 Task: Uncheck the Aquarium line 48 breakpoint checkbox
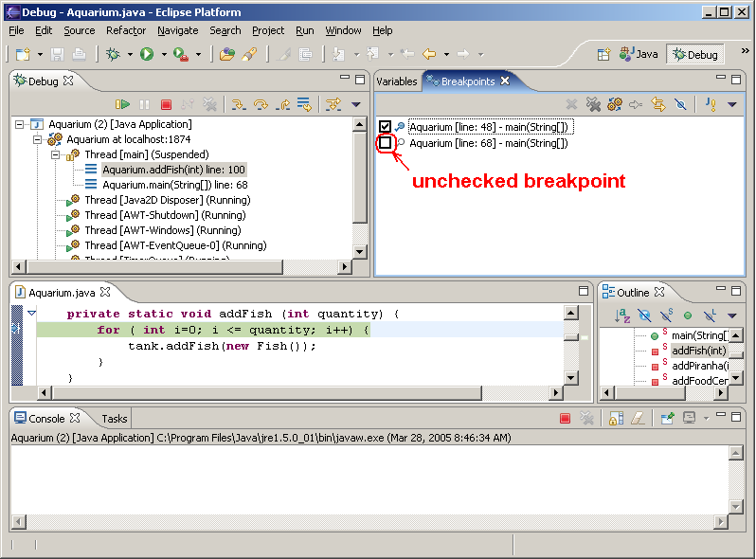(x=385, y=127)
